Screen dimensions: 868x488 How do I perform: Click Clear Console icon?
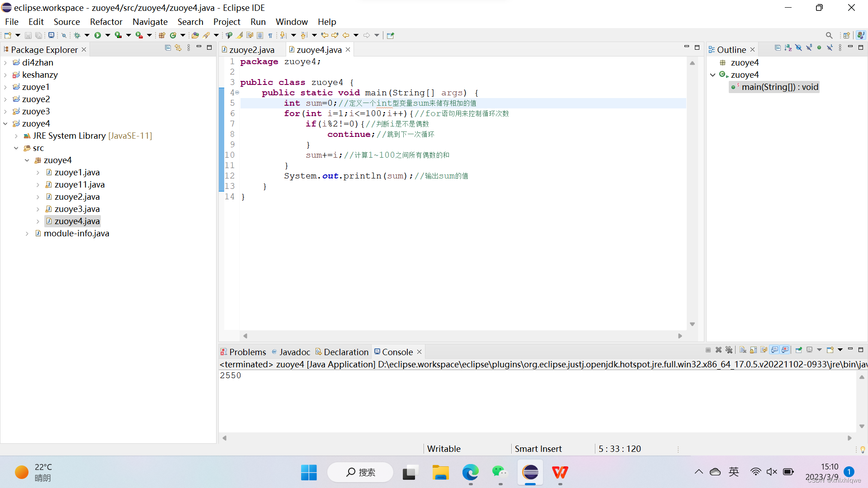(x=743, y=350)
